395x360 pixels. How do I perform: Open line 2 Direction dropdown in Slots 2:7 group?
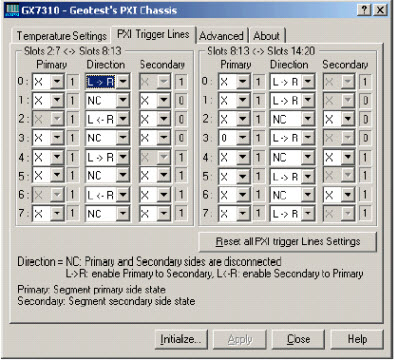(x=108, y=119)
